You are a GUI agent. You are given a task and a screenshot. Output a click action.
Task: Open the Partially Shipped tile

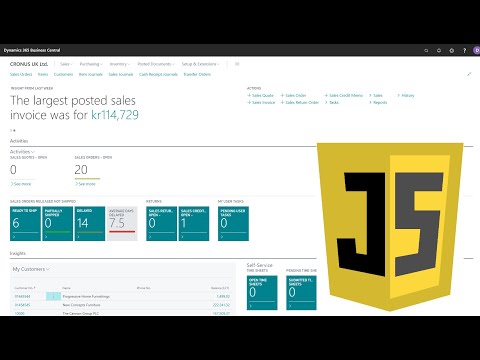58,224
